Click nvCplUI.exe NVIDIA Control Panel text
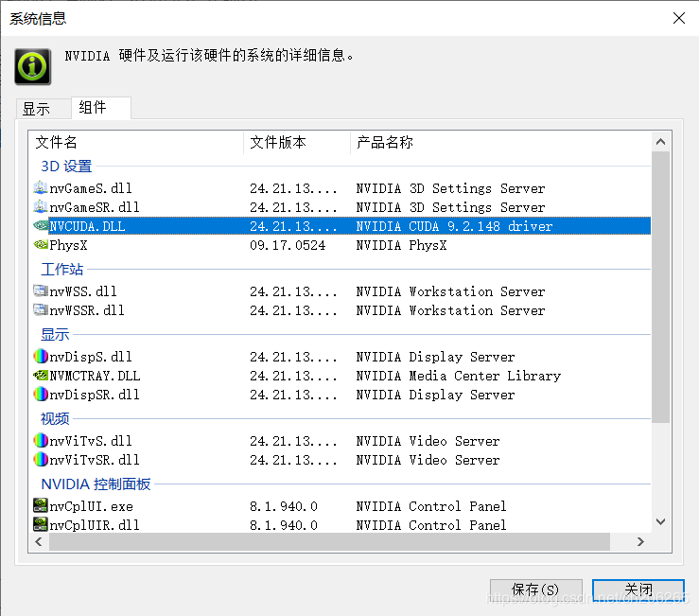This screenshot has width=699, height=616. [431, 506]
